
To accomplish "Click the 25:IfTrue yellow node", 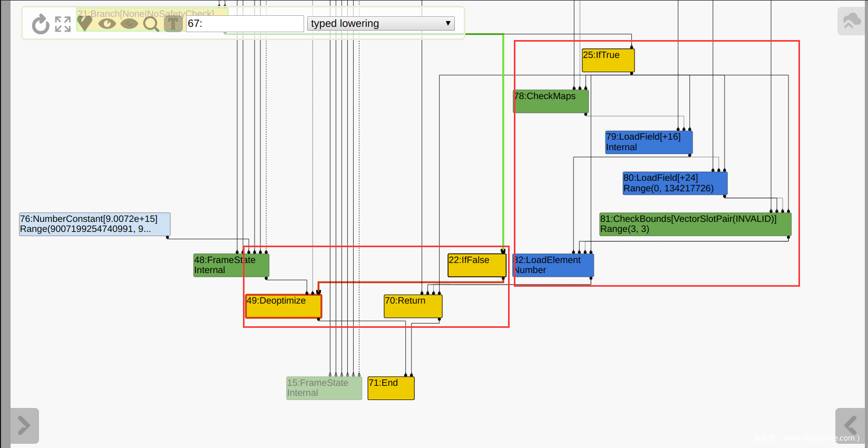I will point(608,60).
